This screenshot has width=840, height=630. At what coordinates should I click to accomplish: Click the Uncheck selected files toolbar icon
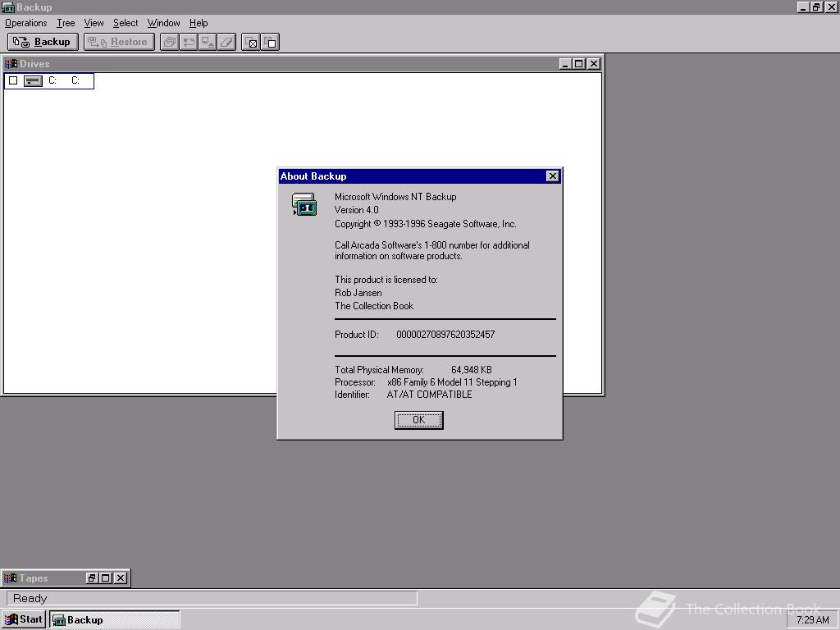(270, 42)
